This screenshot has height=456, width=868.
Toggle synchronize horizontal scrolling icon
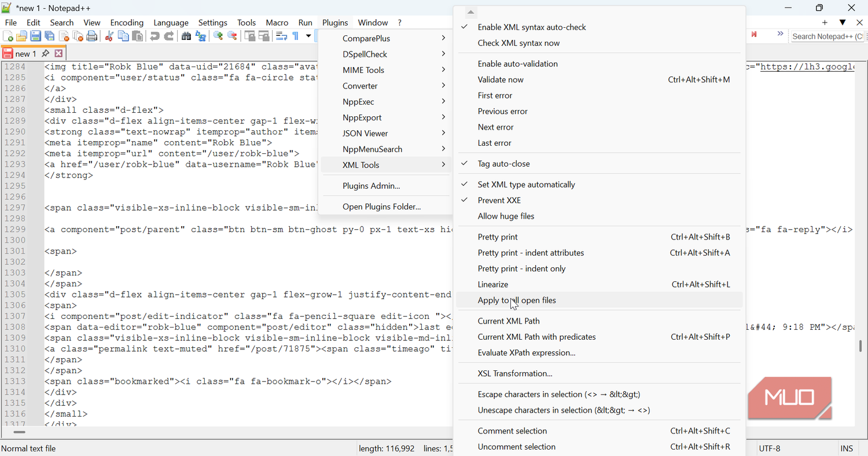pyautogui.click(x=264, y=36)
